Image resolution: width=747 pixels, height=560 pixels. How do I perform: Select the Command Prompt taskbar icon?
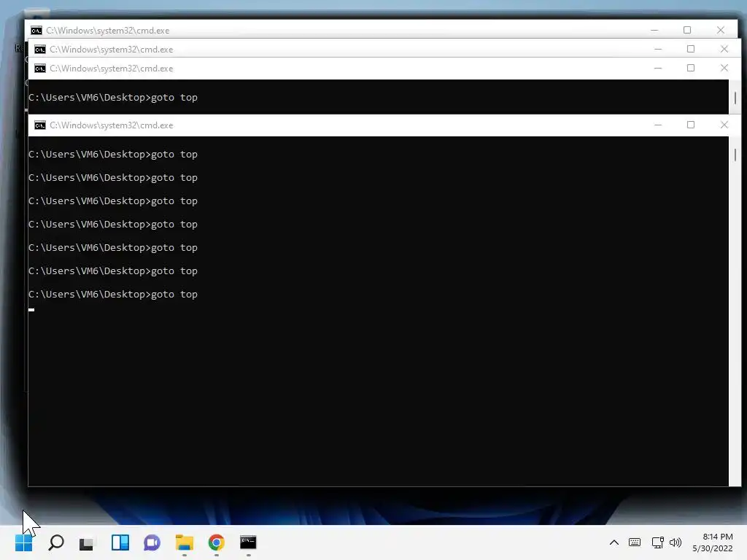pyautogui.click(x=248, y=542)
